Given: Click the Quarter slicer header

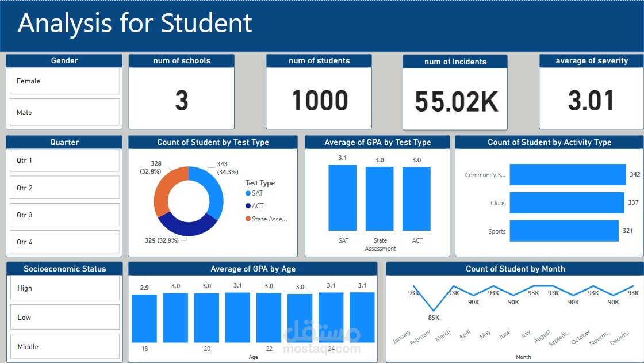Looking at the screenshot, I should coord(64,142).
